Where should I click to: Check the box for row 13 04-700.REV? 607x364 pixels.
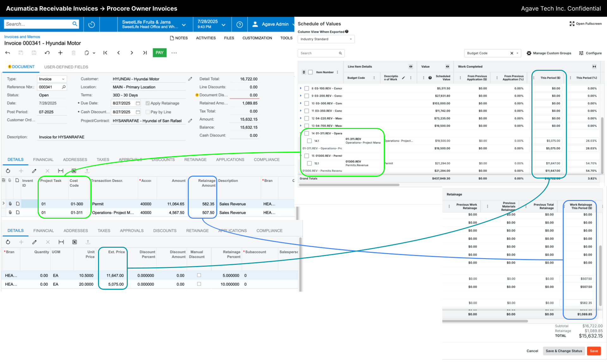click(307, 126)
